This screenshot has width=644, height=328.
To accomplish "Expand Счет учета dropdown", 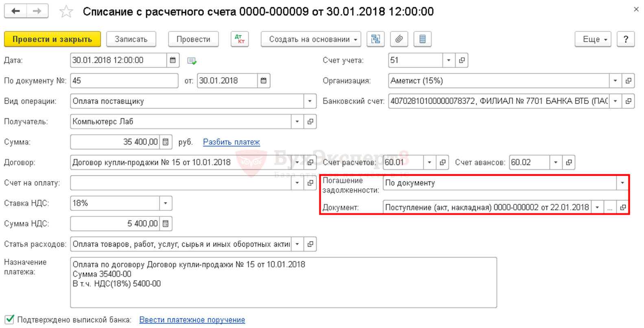I will pyautogui.click(x=449, y=60).
